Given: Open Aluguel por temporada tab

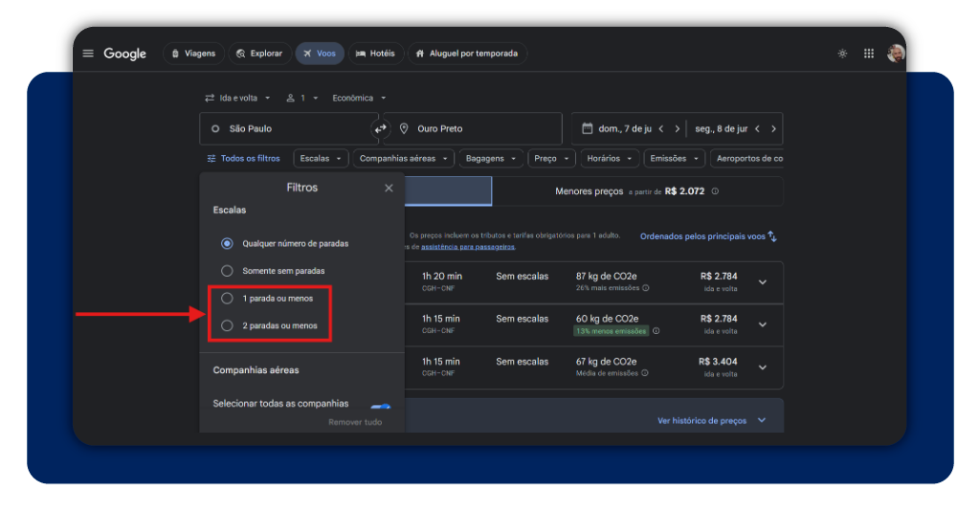Looking at the screenshot, I should coord(467,53).
